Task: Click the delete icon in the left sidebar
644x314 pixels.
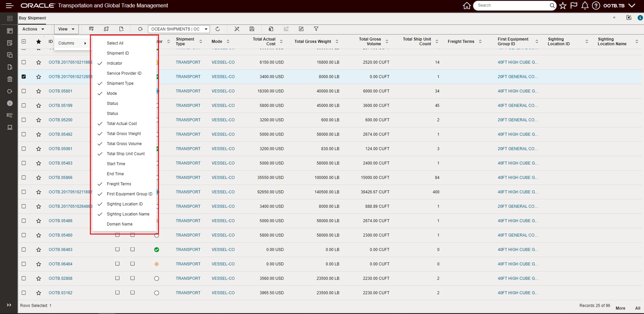Action: tap(10, 79)
